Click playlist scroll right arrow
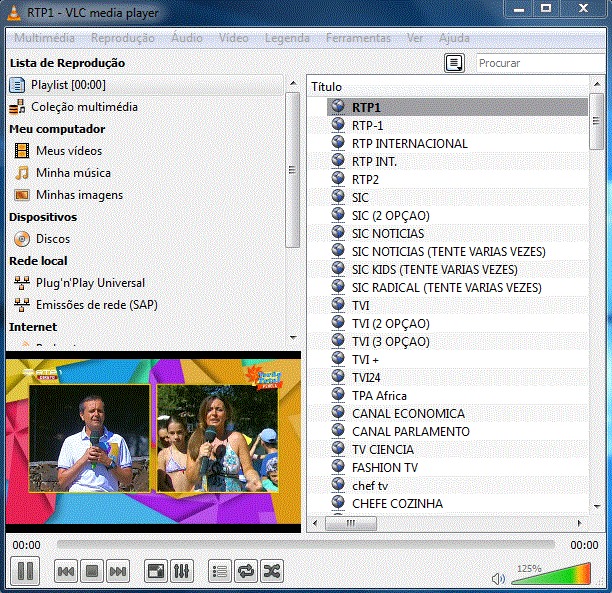Screen dimensions: 612x593 tap(579, 523)
